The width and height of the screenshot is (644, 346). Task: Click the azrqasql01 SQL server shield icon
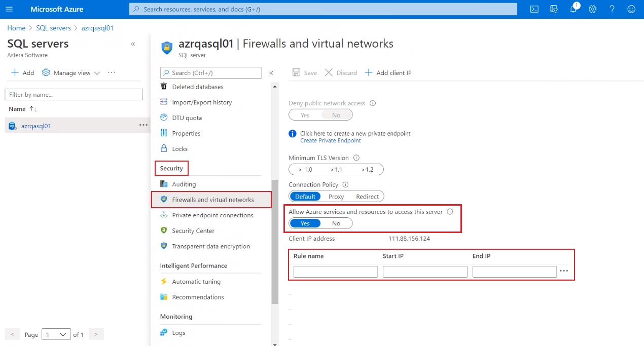167,48
